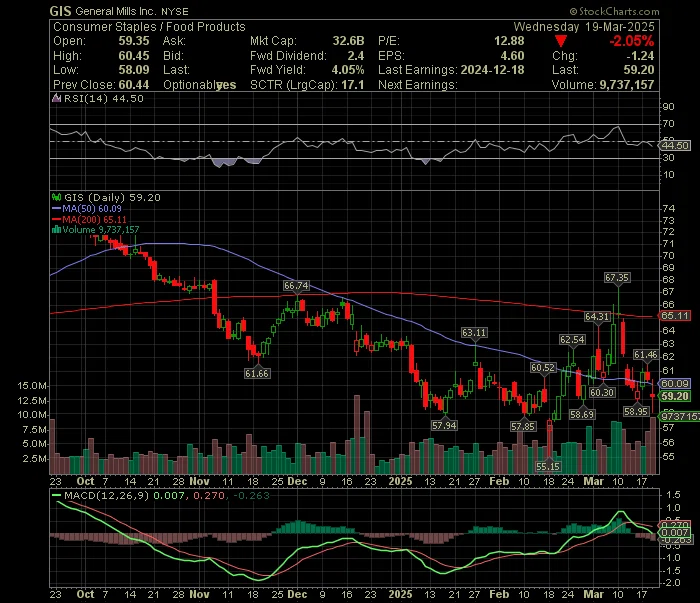Click the 57.94 low price label
This screenshot has height=603, width=700.
click(x=444, y=425)
